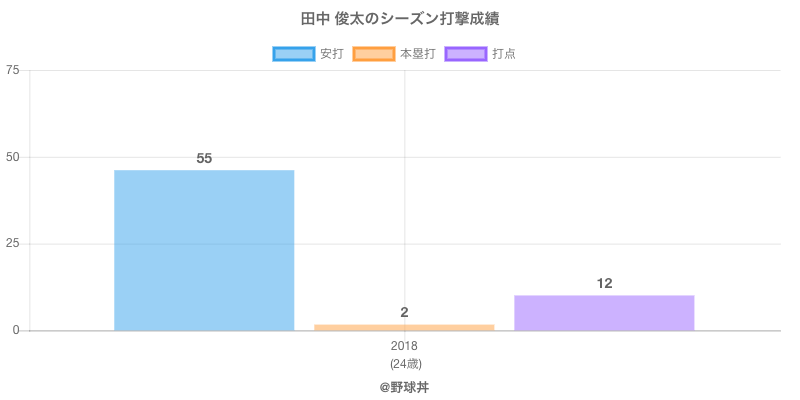This screenshot has height=400, width=800.
Task: Click the data label 2 above the orange bar
Action: (x=404, y=312)
